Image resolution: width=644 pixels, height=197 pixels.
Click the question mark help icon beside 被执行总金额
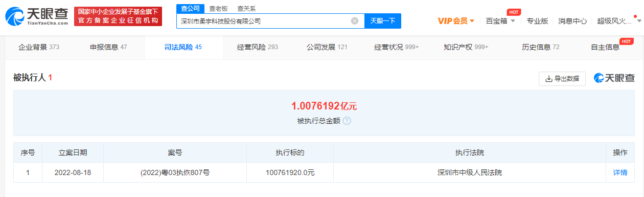point(347,121)
